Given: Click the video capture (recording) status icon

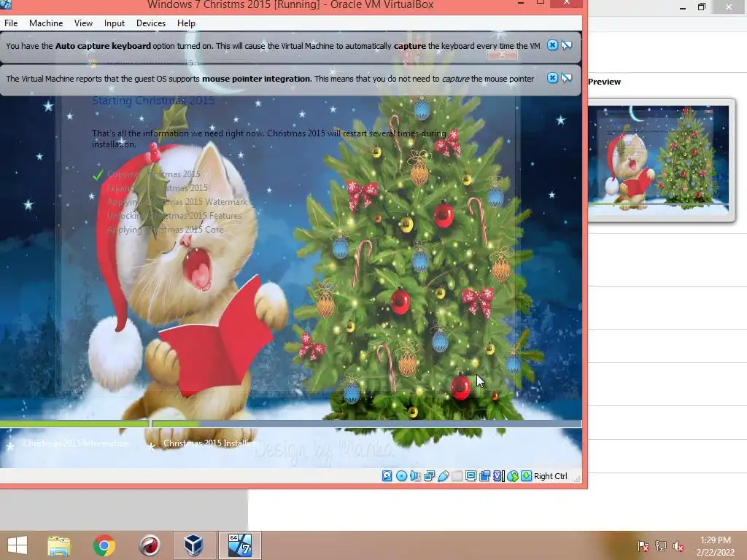Looking at the screenshot, I should click(x=484, y=475).
